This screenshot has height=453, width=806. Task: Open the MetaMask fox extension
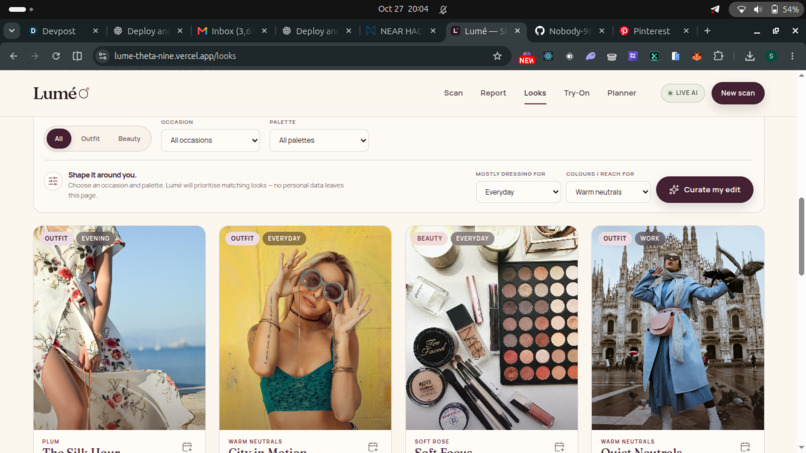click(697, 56)
